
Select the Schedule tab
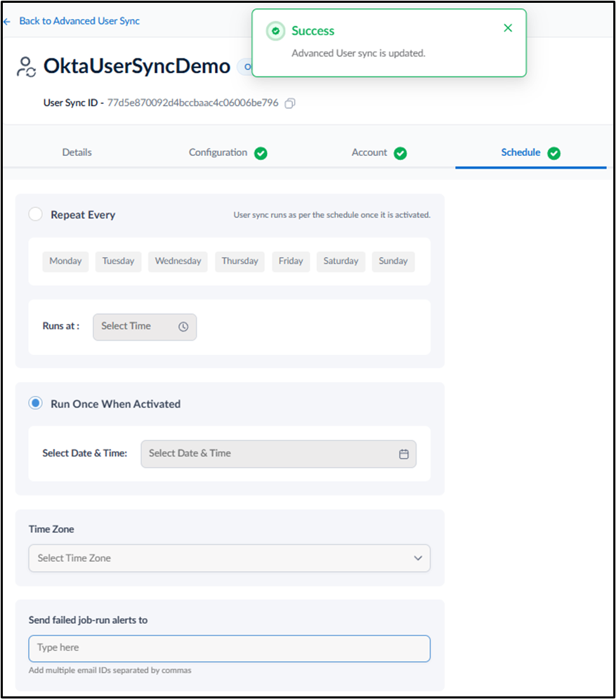pos(520,152)
